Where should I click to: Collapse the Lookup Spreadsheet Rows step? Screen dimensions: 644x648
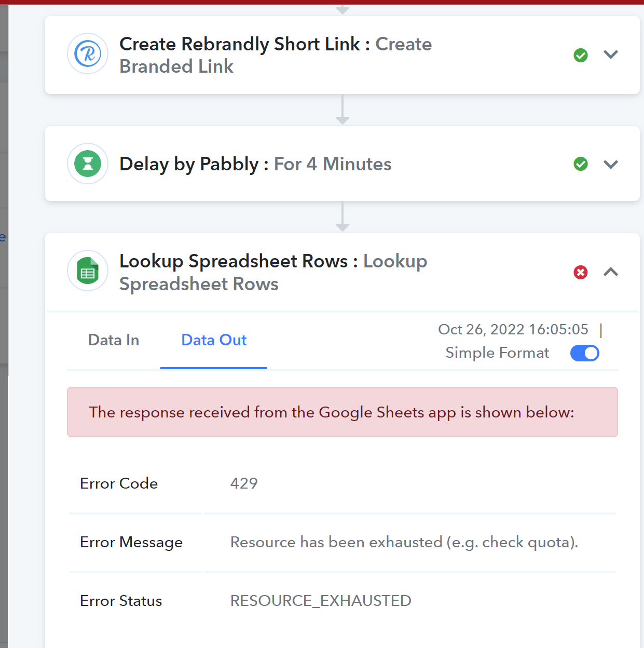click(x=611, y=272)
